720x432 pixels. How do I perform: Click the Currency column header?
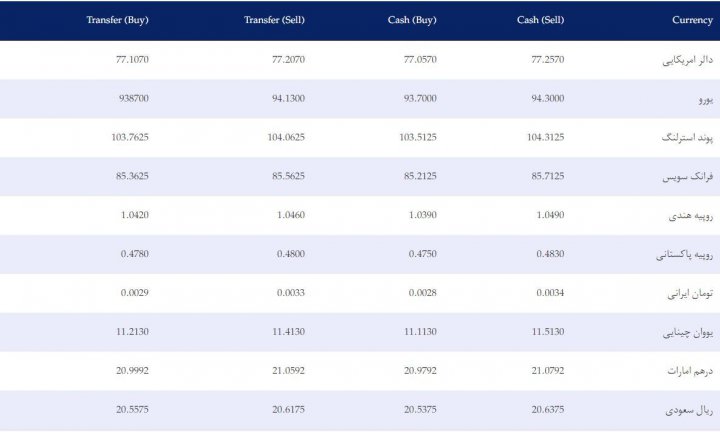[x=692, y=20]
